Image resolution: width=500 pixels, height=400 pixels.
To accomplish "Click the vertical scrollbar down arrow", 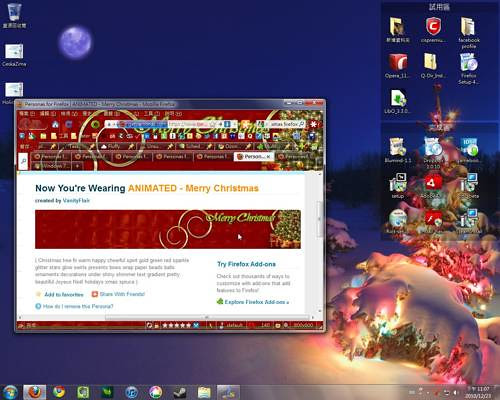I will coord(320,310).
